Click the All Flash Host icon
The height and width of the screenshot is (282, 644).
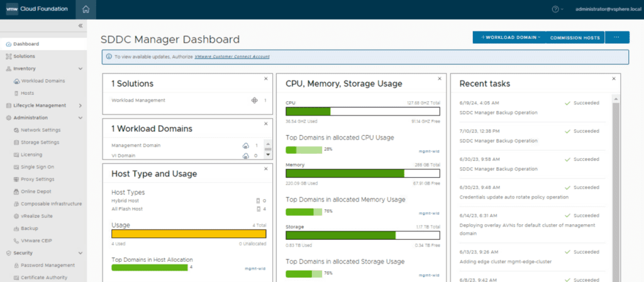(x=258, y=209)
